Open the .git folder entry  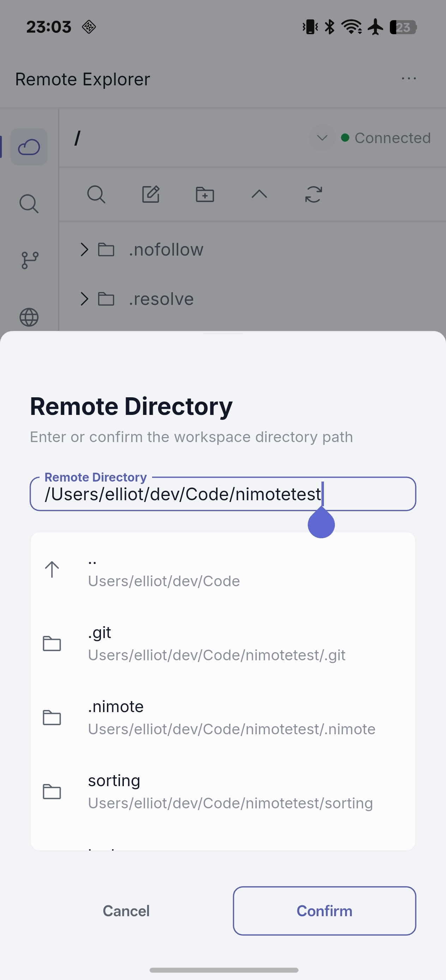[223, 644]
